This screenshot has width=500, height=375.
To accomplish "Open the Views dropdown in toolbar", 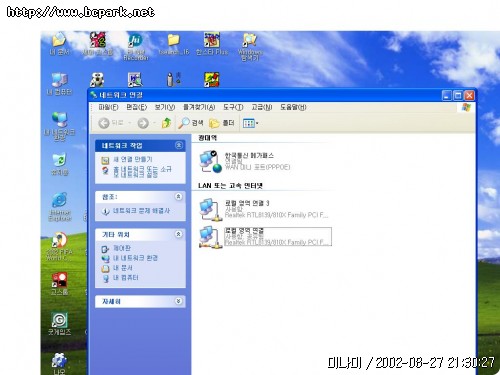I will (251, 123).
